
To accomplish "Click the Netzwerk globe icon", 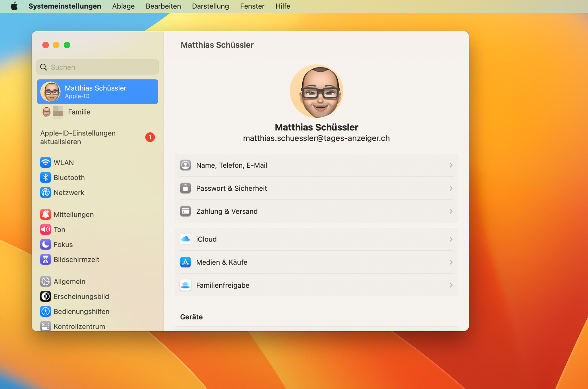I will (45, 192).
